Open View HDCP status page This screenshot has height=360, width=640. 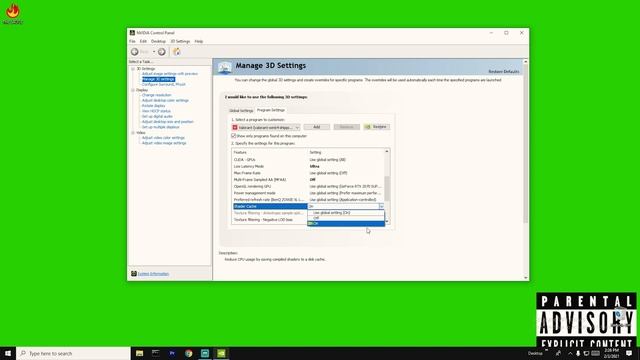point(156,111)
